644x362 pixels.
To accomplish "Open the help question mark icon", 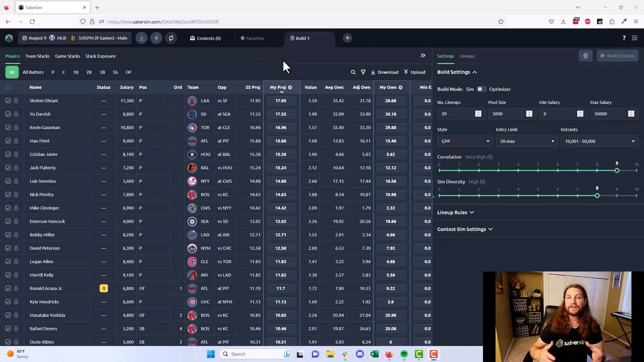I will pyautogui.click(x=624, y=38).
